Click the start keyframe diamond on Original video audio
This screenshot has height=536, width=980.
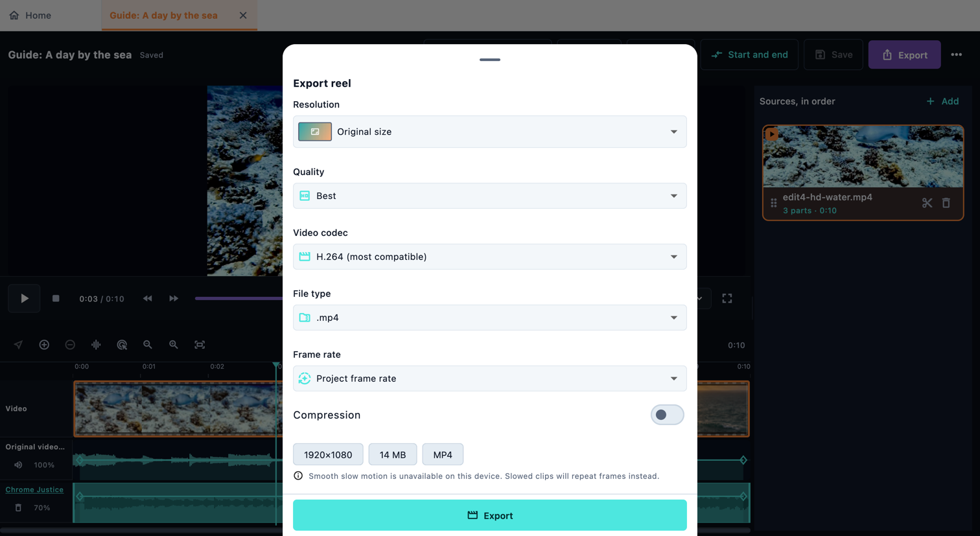[80, 460]
